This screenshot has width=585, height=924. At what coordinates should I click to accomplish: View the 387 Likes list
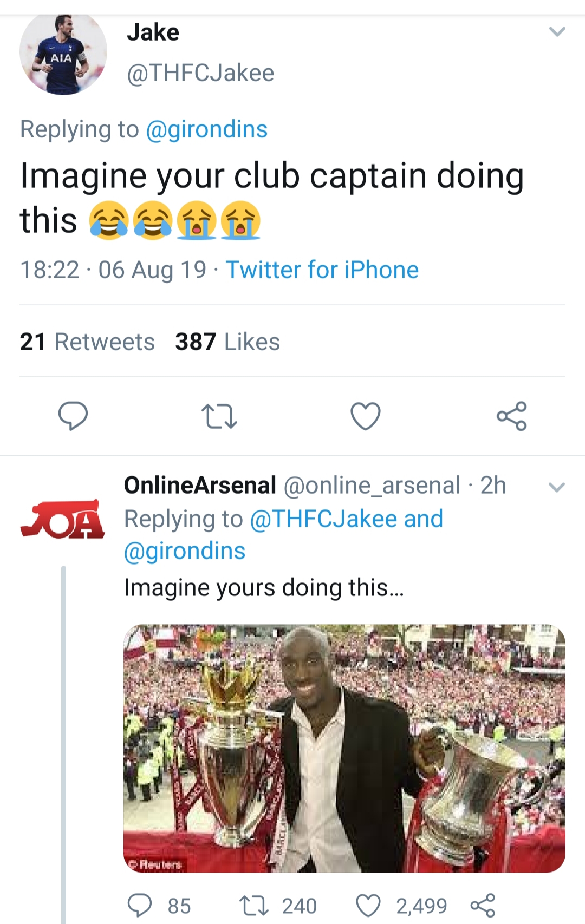pos(227,342)
